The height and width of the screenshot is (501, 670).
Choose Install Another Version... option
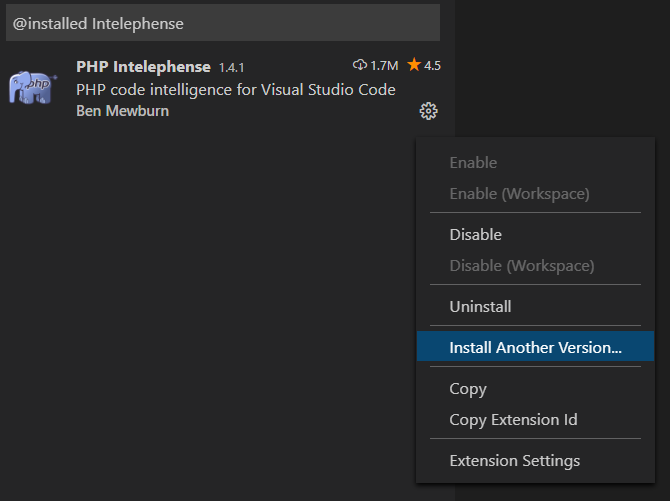pyautogui.click(x=535, y=347)
